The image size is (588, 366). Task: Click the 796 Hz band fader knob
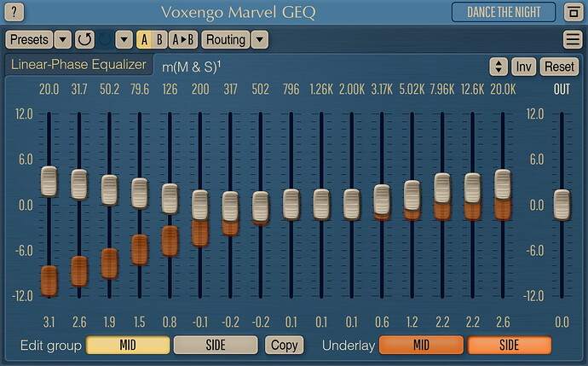coord(291,204)
